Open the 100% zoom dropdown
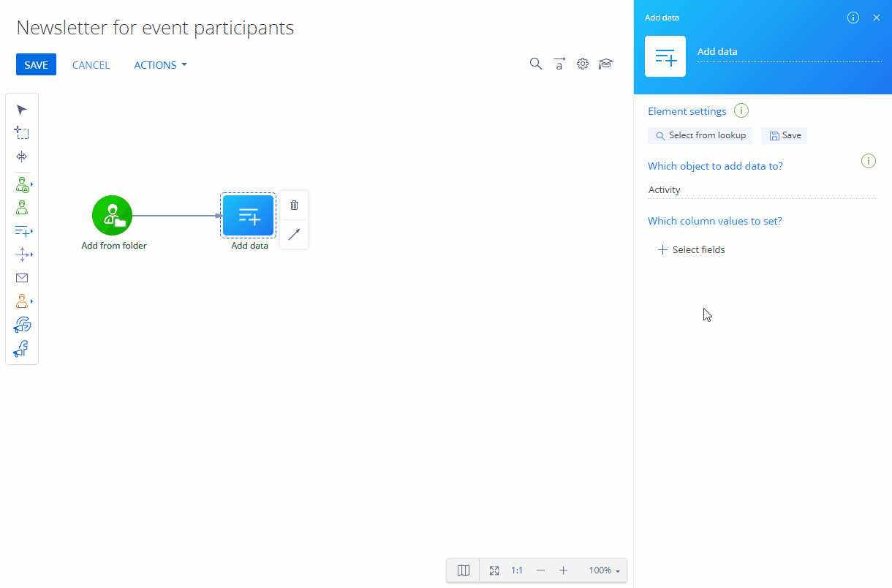Viewport: 892px width, 588px height. [605, 570]
